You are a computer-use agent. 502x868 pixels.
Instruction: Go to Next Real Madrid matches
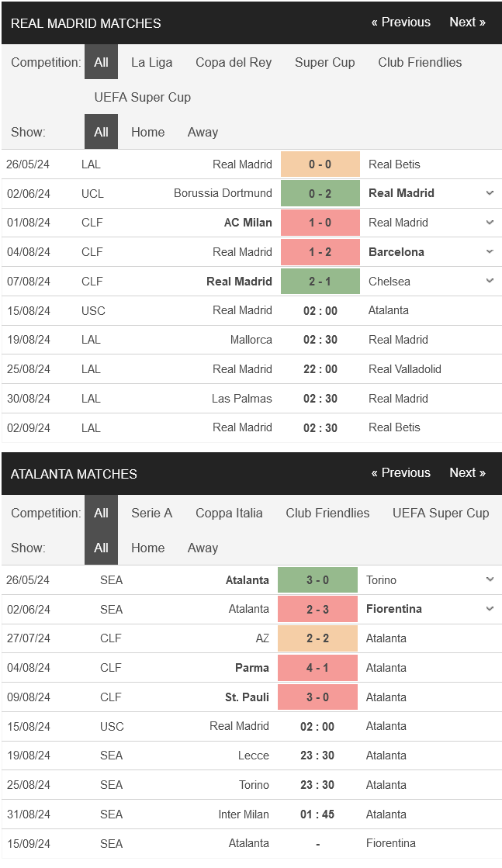467,22
